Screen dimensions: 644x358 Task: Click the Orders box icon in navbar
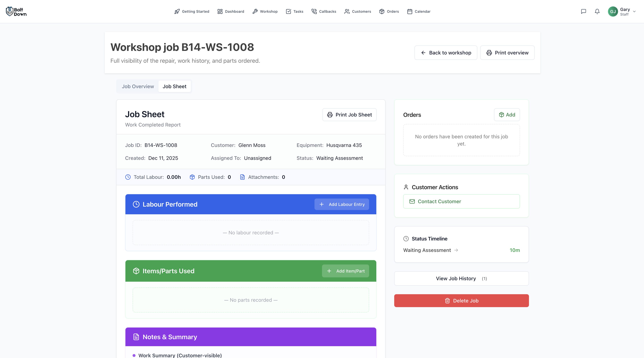(381, 11)
